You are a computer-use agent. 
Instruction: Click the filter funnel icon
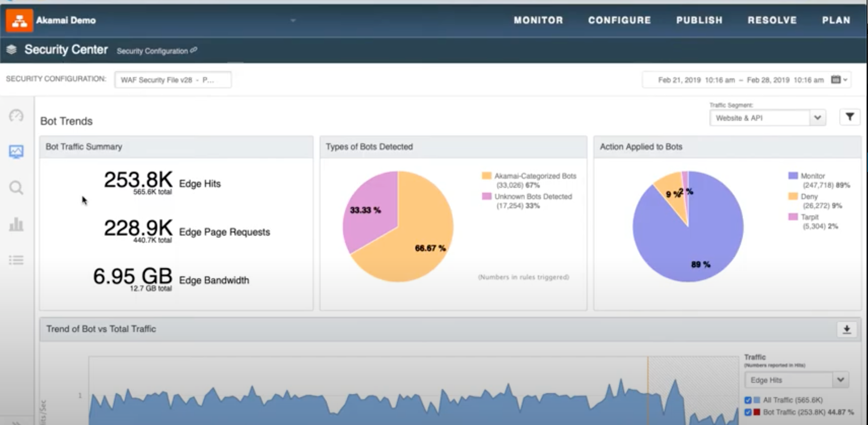point(849,117)
